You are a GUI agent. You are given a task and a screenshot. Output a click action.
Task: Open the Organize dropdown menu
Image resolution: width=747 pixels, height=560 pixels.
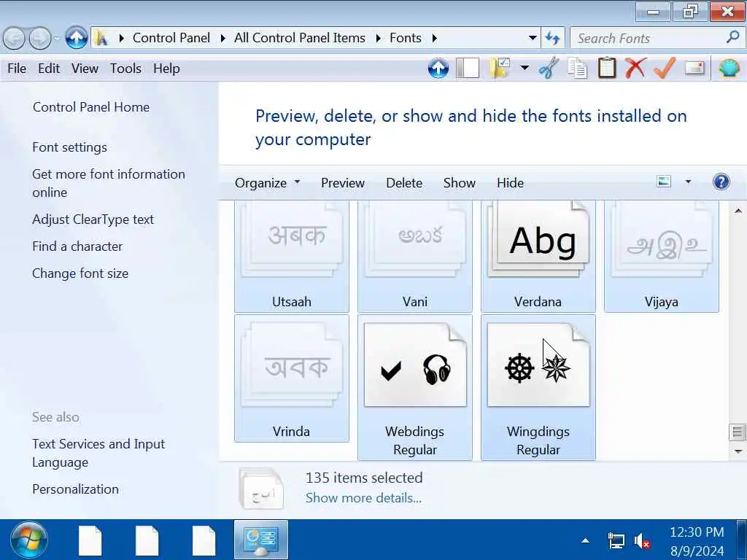click(267, 183)
